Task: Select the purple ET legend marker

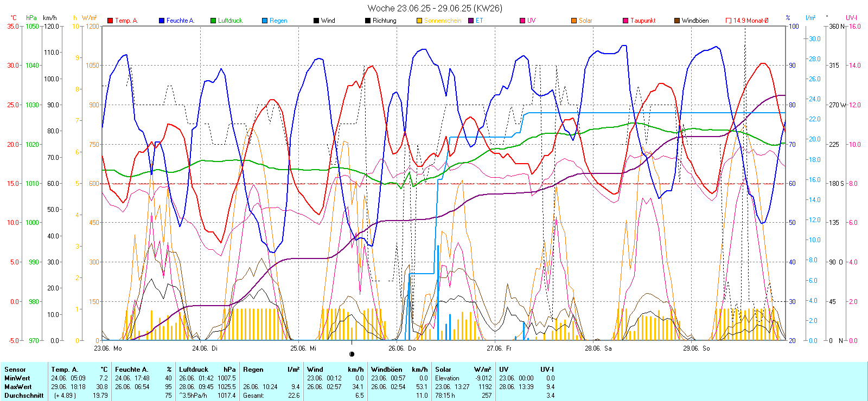Action: 471,21
